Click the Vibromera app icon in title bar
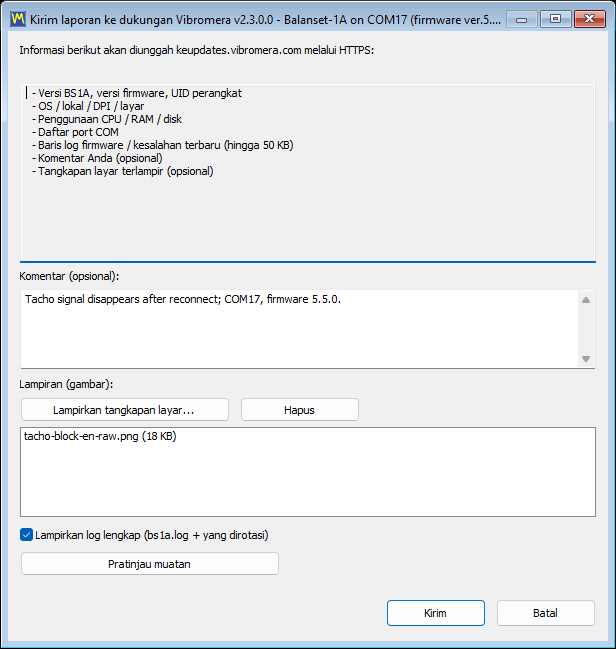 point(18,19)
